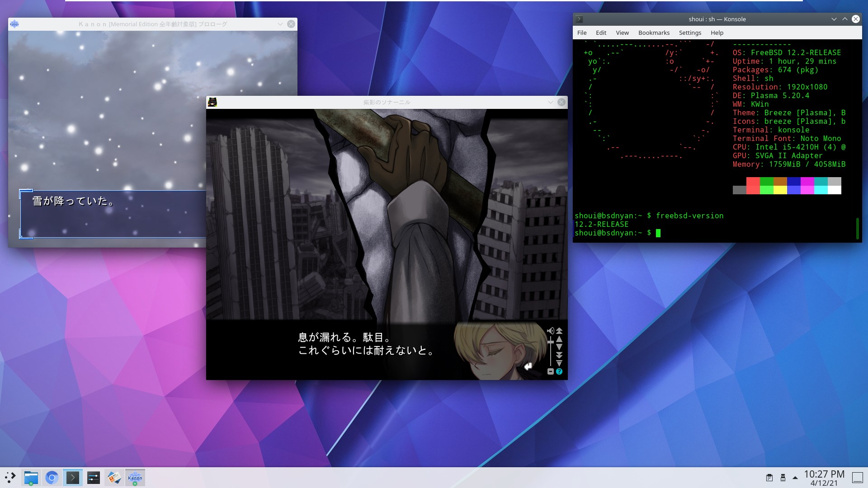This screenshot has height=488, width=868.
Task: Click the skip-to-end arrow with bar
Action: pyautogui.click(x=559, y=363)
